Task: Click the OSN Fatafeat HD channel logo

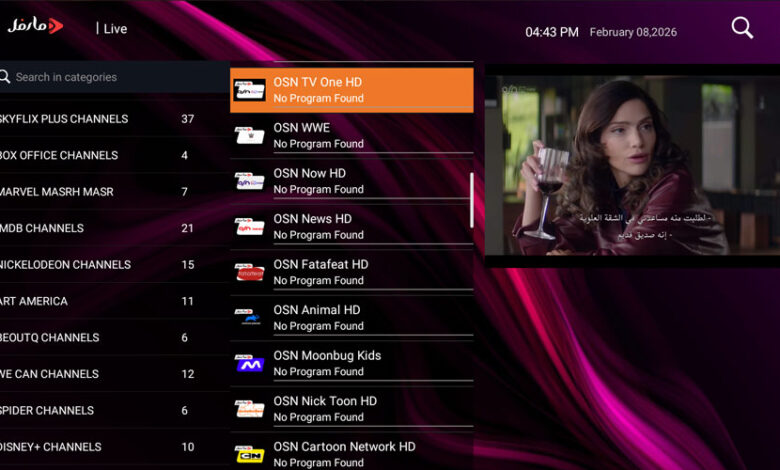Action: 249,272
